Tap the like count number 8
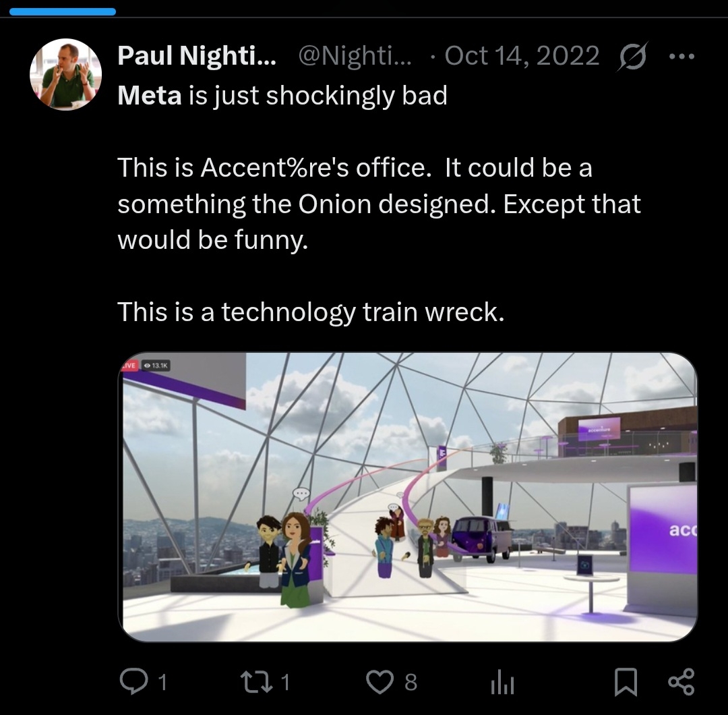Screen dimensions: 728x715 (x=411, y=683)
